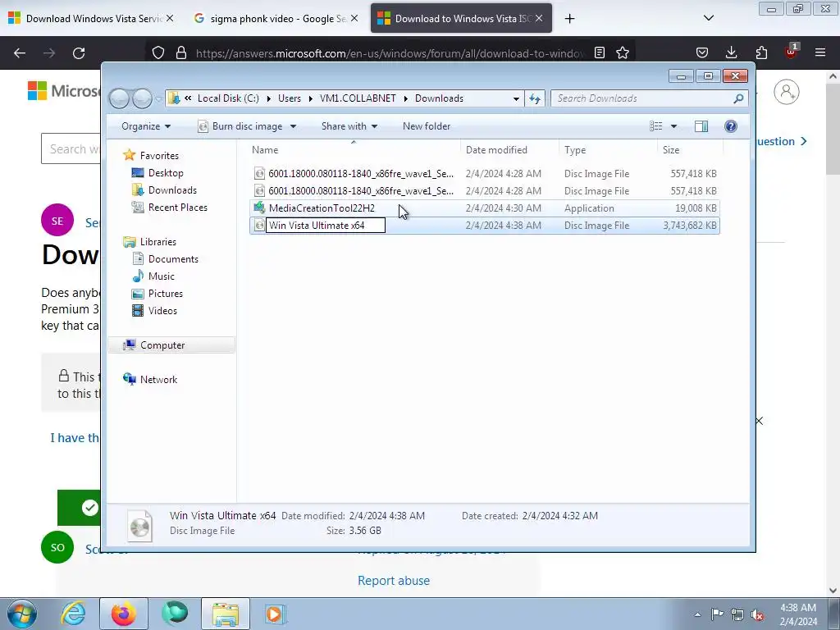Click the search magnifier icon in Explorer
This screenshot has height=630, width=840.
click(738, 98)
